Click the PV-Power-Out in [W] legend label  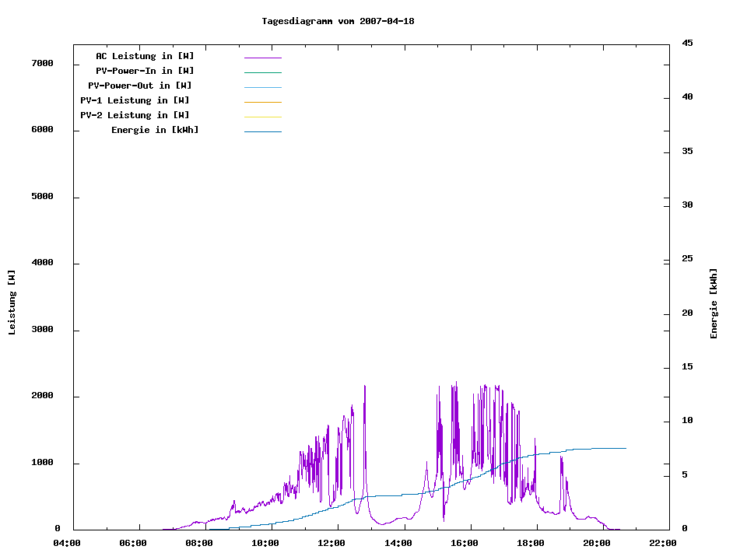pos(140,86)
